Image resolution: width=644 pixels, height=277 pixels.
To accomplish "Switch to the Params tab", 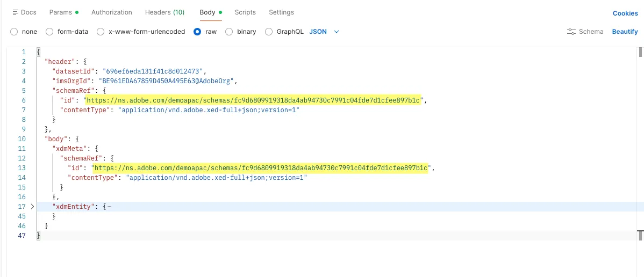I will tap(63, 12).
